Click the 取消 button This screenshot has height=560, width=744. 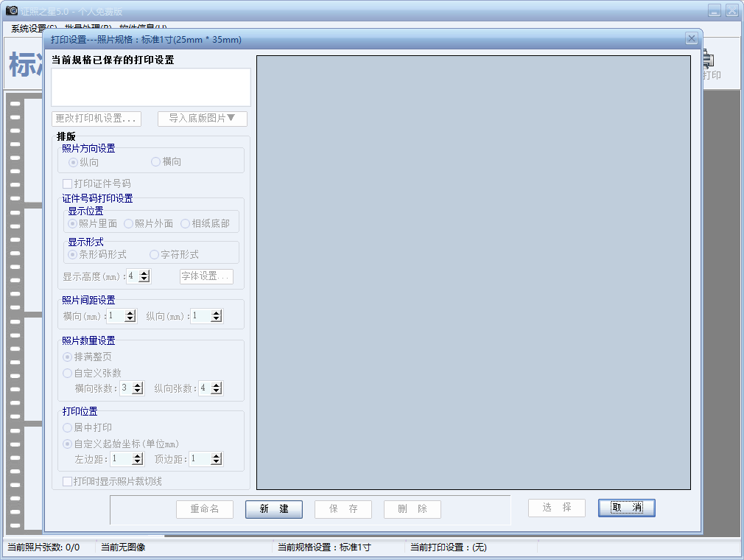pos(625,508)
